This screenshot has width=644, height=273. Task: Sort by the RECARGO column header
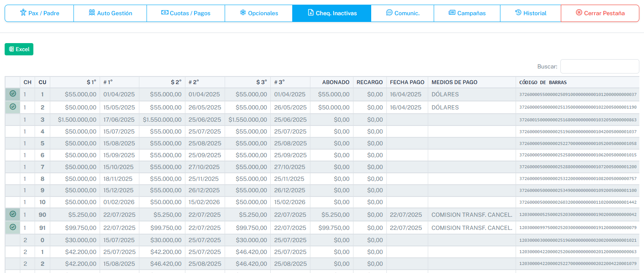[370, 82]
